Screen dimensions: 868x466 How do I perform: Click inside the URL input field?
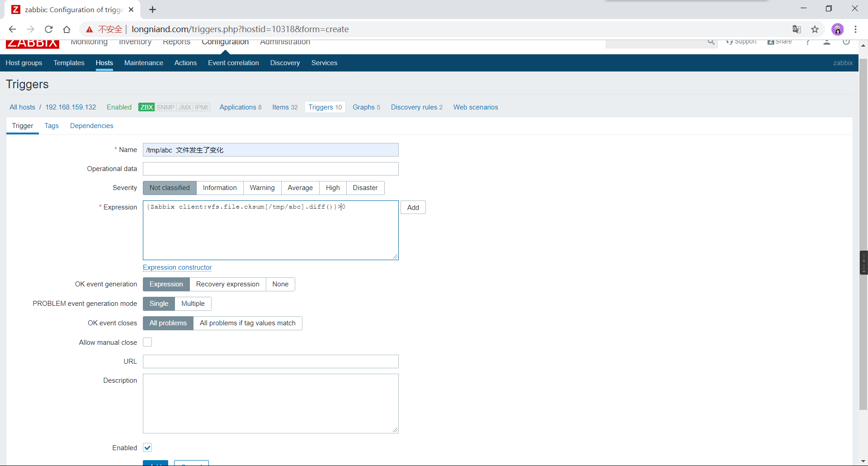click(x=271, y=361)
